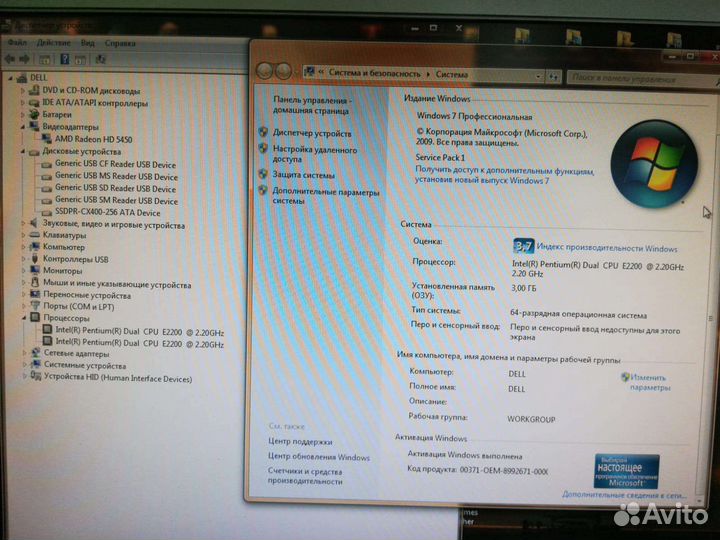Image resolution: width=720 pixels, height=540 pixels.
Task: Open the Справка menu
Action: point(120,43)
